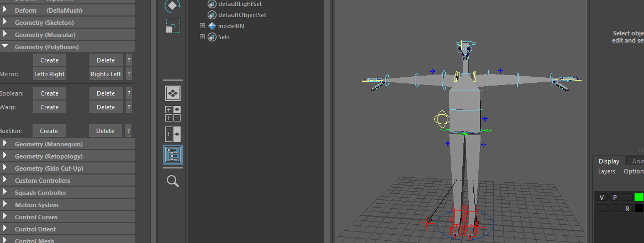This screenshot has width=644, height=243.
Task: Open the Layers menu
Action: pos(606,171)
